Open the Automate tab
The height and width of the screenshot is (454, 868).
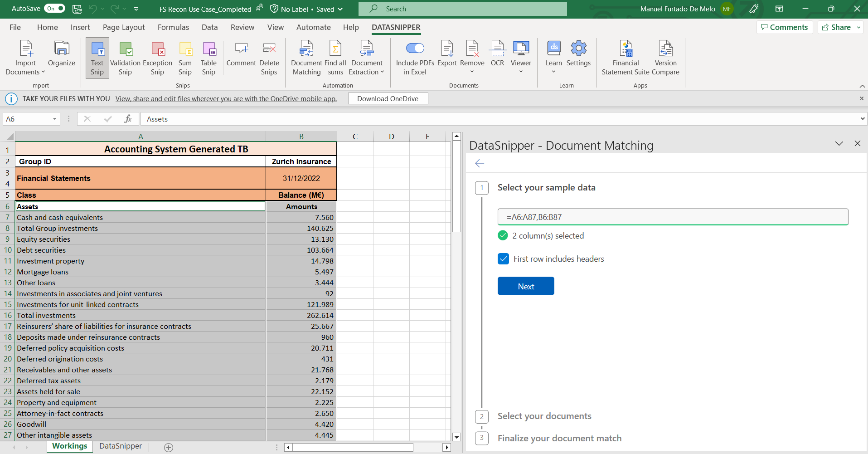(313, 27)
